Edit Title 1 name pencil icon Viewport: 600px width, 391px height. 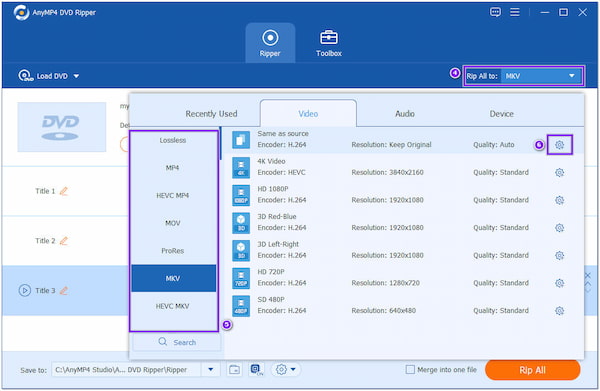coord(64,191)
